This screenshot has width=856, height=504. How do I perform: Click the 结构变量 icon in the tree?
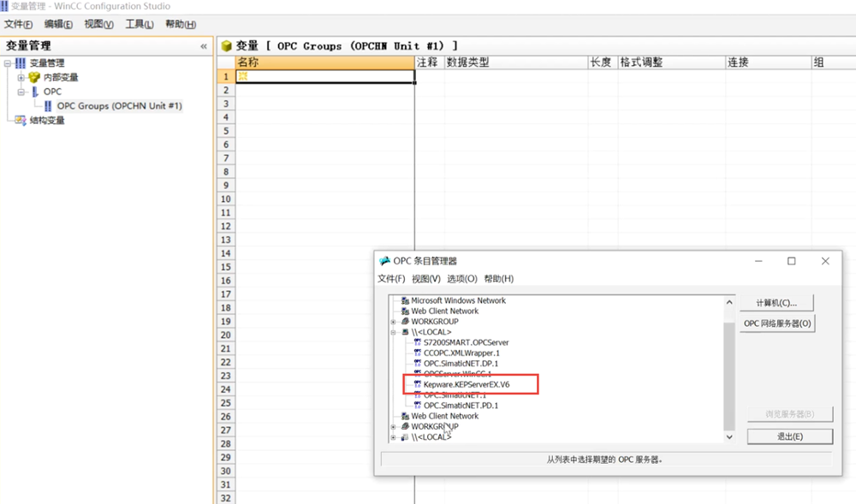[21, 120]
